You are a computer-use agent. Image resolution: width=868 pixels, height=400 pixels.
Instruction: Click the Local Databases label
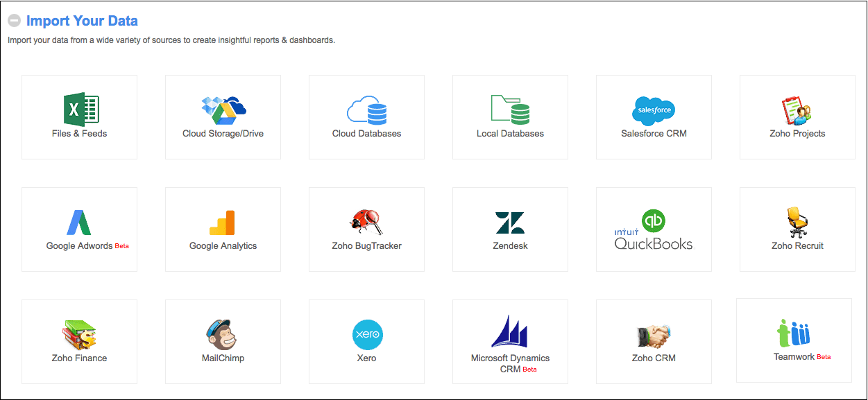[510, 133]
